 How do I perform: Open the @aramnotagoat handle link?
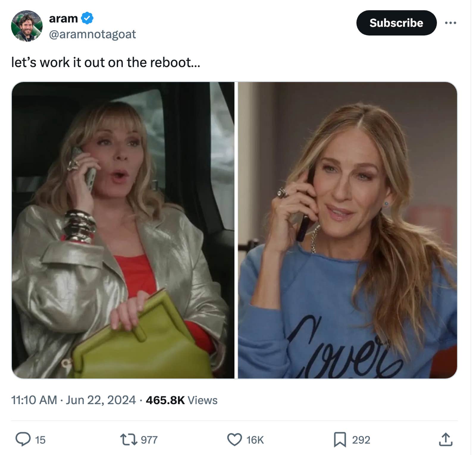pos(92,34)
